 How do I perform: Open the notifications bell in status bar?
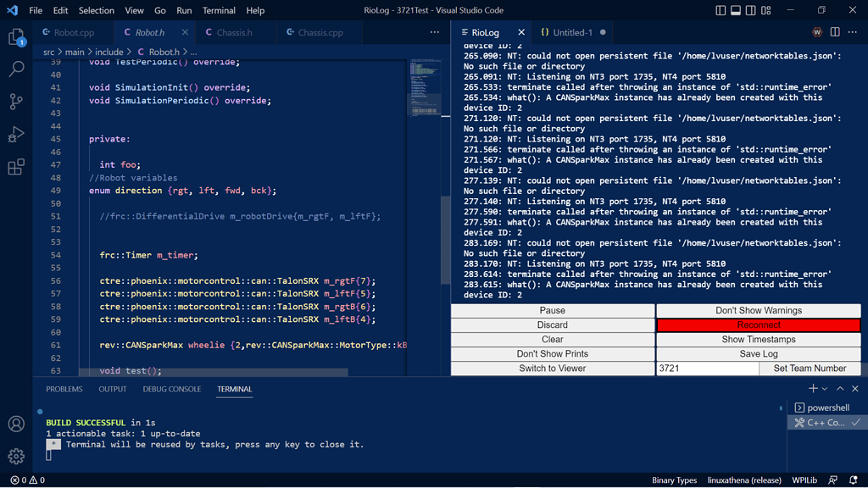click(x=853, y=480)
